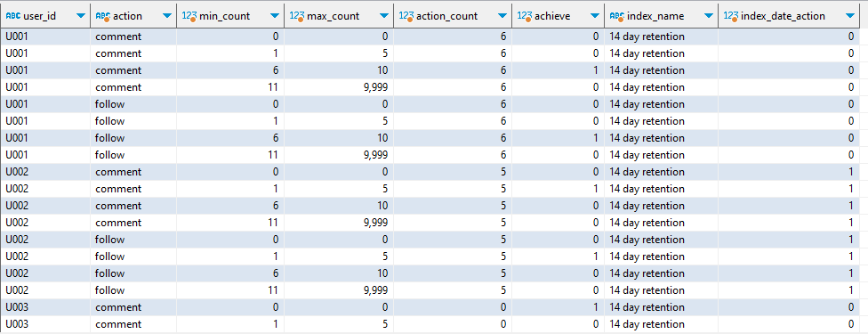Viewport: 868px width, 334px height.
Task: Select min_count 6 in U001 comment row
Action: [x=275, y=70]
